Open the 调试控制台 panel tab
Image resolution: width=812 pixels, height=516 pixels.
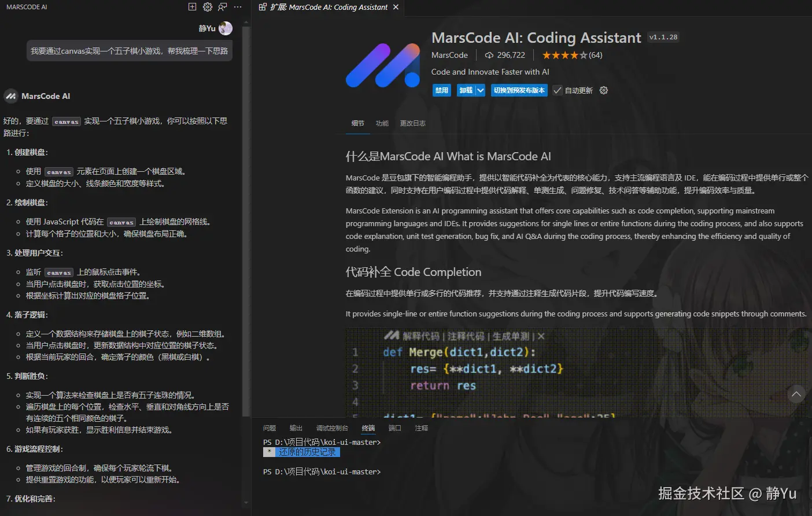pos(332,428)
